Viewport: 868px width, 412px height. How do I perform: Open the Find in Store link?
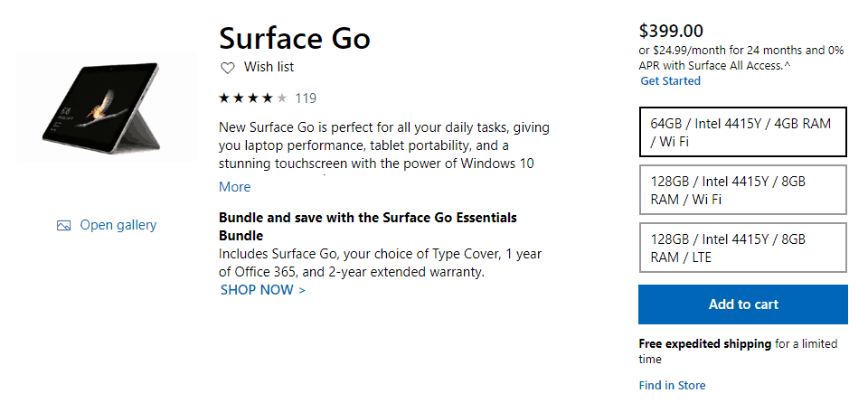[x=672, y=386]
